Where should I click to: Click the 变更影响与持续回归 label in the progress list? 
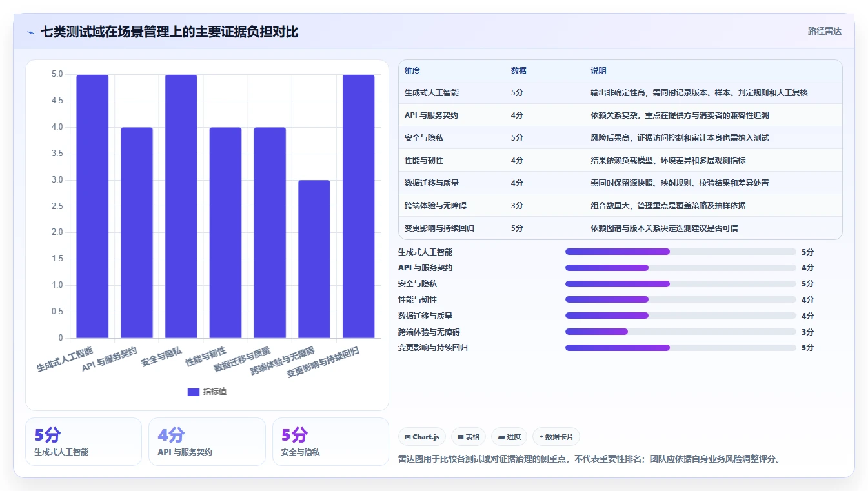coord(433,348)
